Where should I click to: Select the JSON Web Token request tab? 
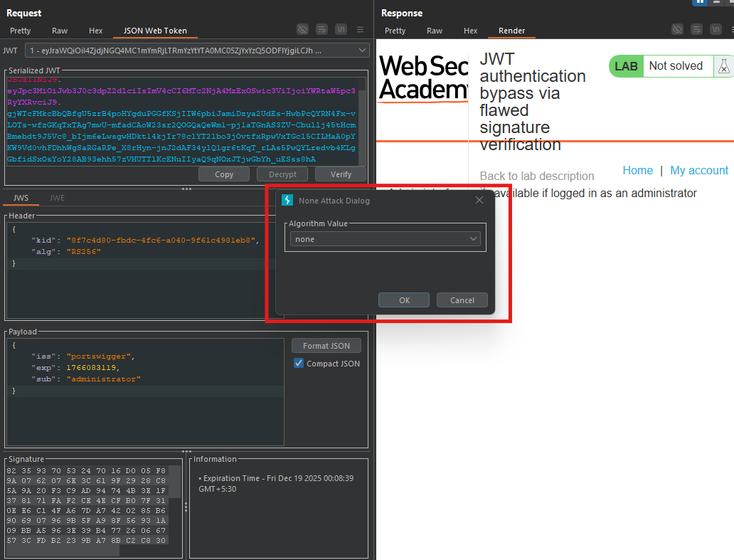tap(156, 31)
